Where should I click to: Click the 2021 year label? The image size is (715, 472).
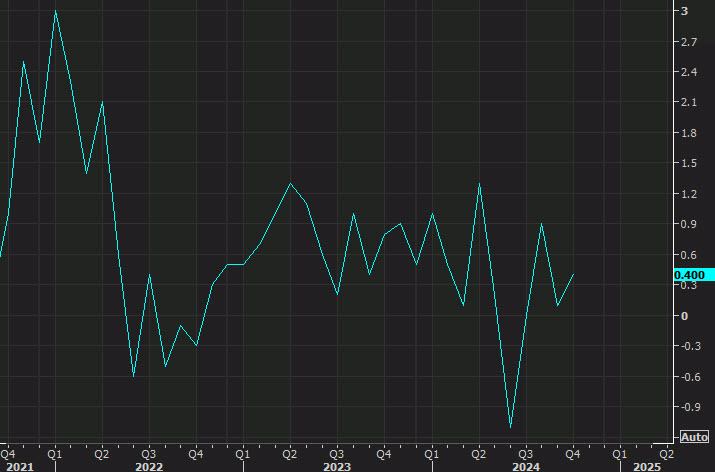coord(21,467)
